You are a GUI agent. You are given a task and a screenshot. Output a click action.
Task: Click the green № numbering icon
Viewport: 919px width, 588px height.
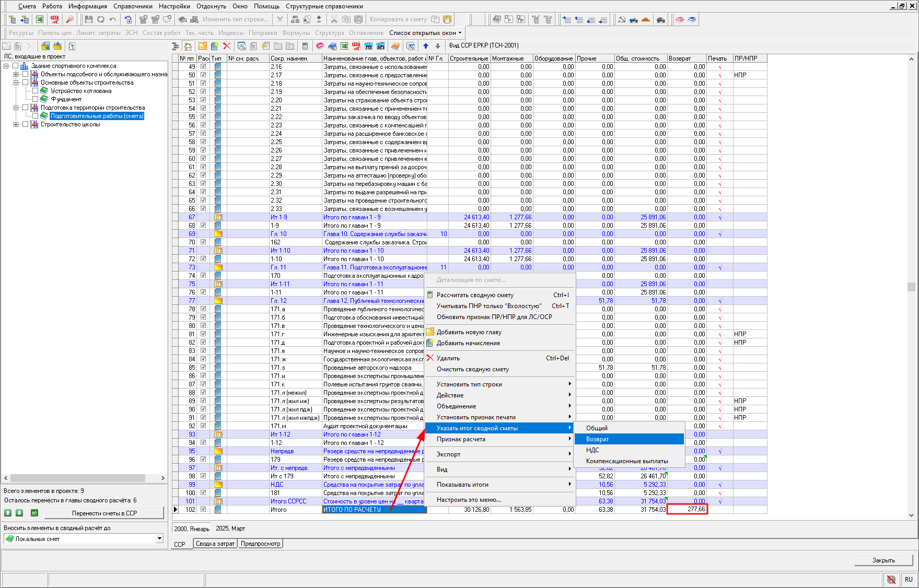34,513
